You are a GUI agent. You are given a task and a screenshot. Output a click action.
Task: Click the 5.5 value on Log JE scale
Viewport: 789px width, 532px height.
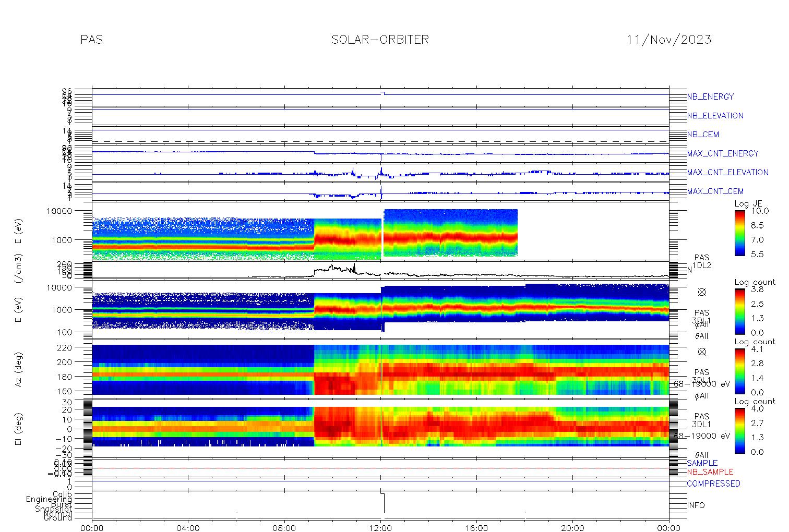(757, 254)
